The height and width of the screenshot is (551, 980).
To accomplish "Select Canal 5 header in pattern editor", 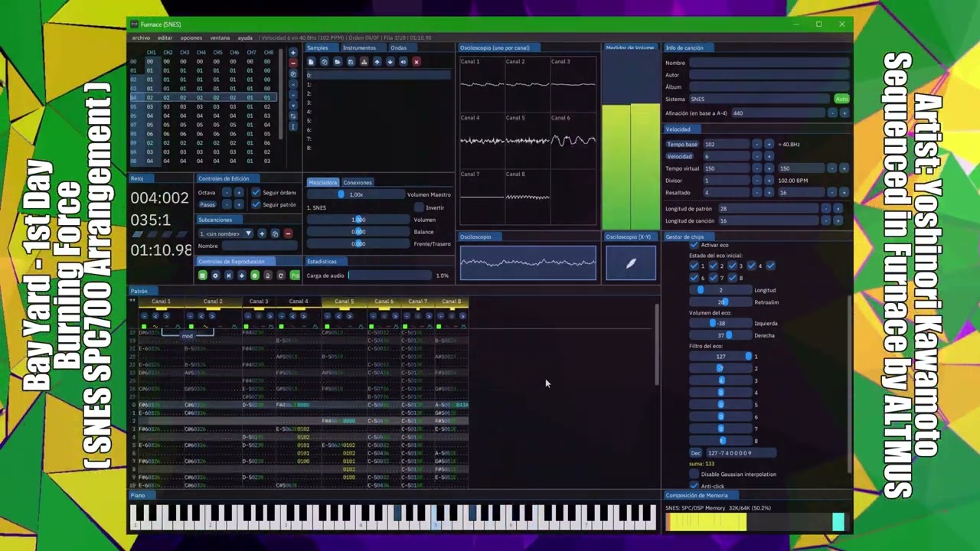I will (344, 302).
